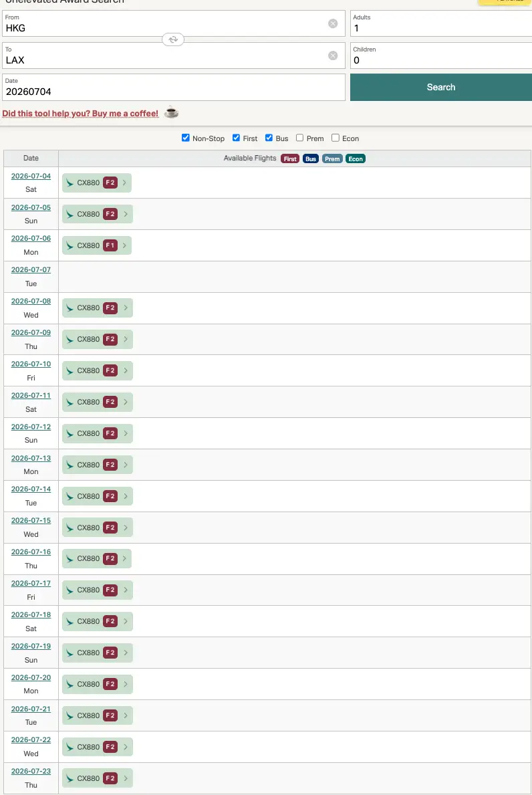Toggle the First class checkbox
Viewport: 532px width, 795px height.
(237, 138)
